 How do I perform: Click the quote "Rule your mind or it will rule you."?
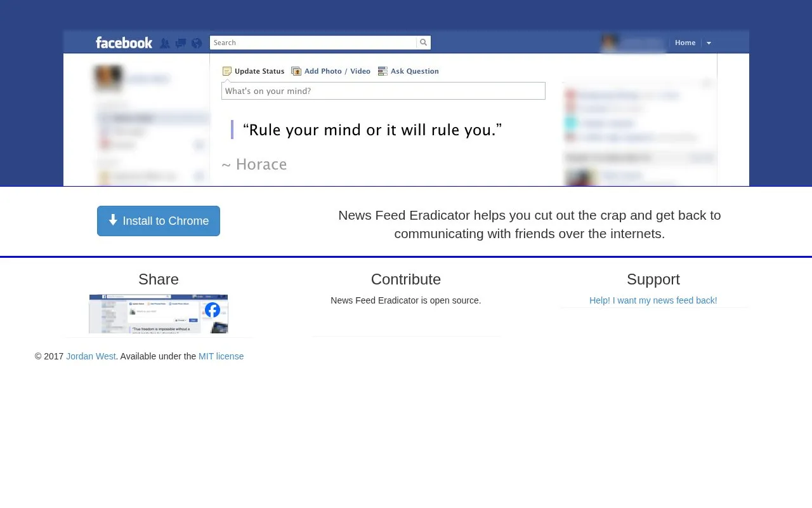pos(372,130)
